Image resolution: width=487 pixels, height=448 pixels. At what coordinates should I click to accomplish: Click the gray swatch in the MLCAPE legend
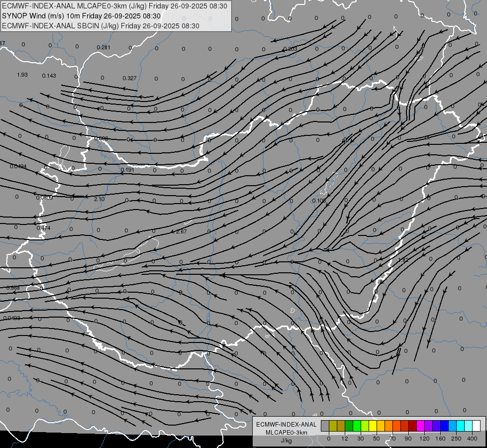click(x=325, y=426)
